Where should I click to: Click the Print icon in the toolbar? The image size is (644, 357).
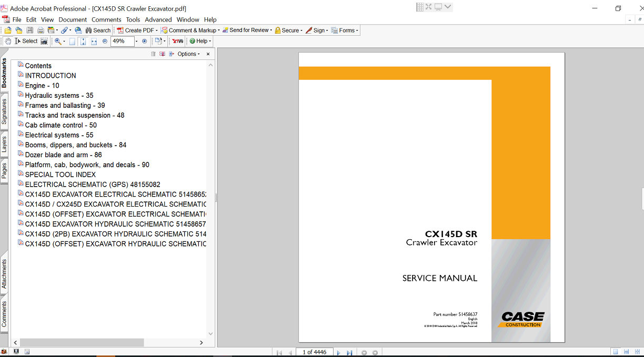(x=41, y=30)
